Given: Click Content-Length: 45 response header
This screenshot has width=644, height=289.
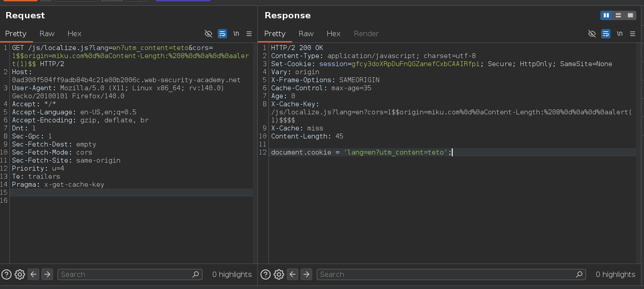Looking at the screenshot, I should pos(307,136).
